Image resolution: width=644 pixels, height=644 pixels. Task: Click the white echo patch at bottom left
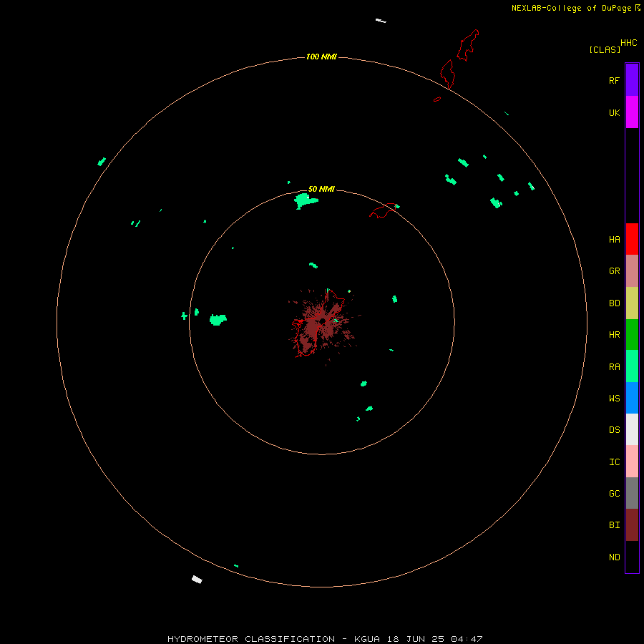tap(197, 580)
